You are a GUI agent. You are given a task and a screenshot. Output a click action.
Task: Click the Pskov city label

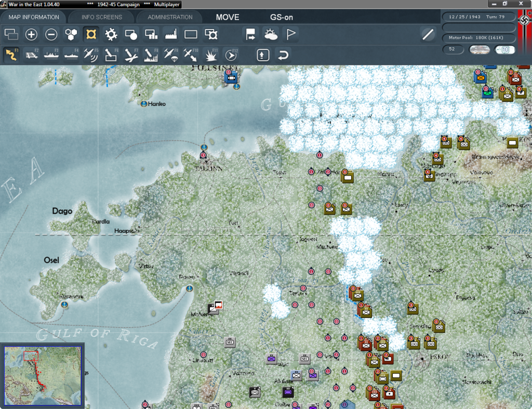[440, 357]
